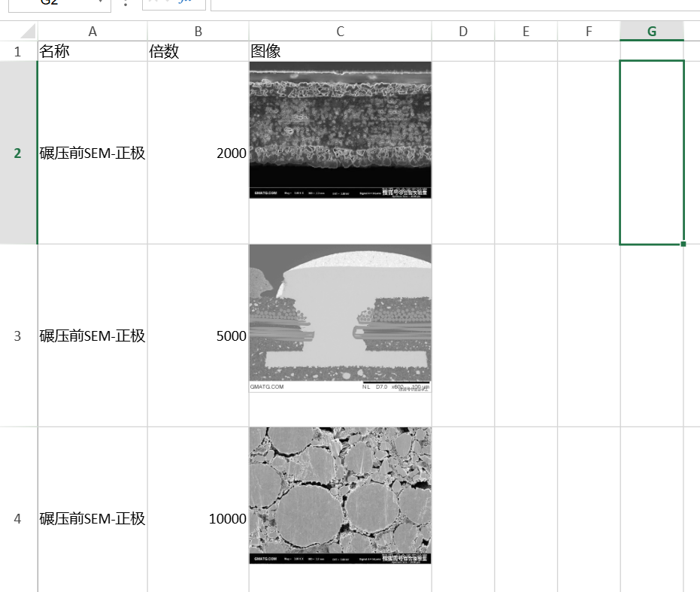
Task: Click cell containing 10000
Action: (198, 519)
